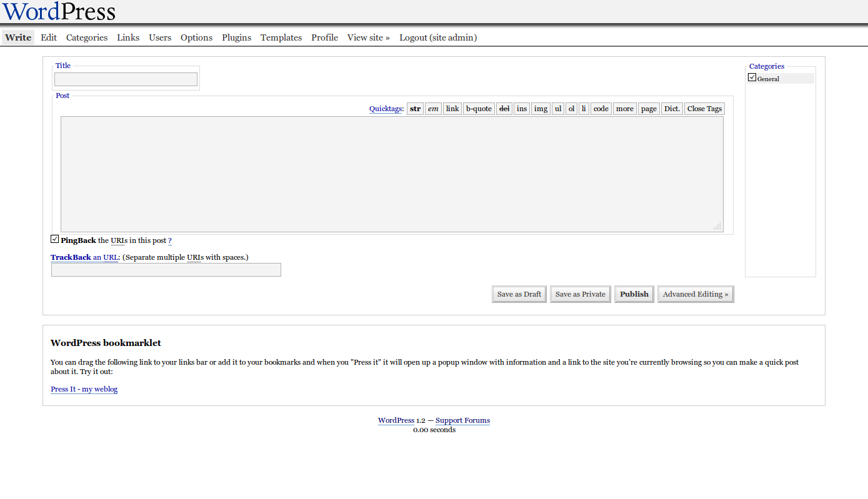Apply the code quicktag
868x499 pixels.
tap(601, 109)
